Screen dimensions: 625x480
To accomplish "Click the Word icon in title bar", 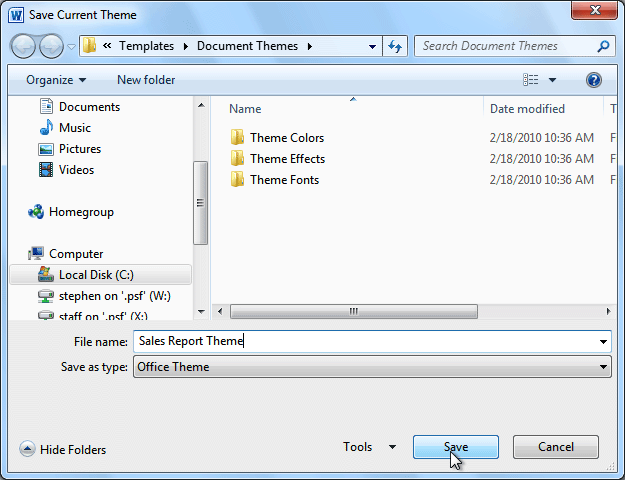I will pos(16,15).
